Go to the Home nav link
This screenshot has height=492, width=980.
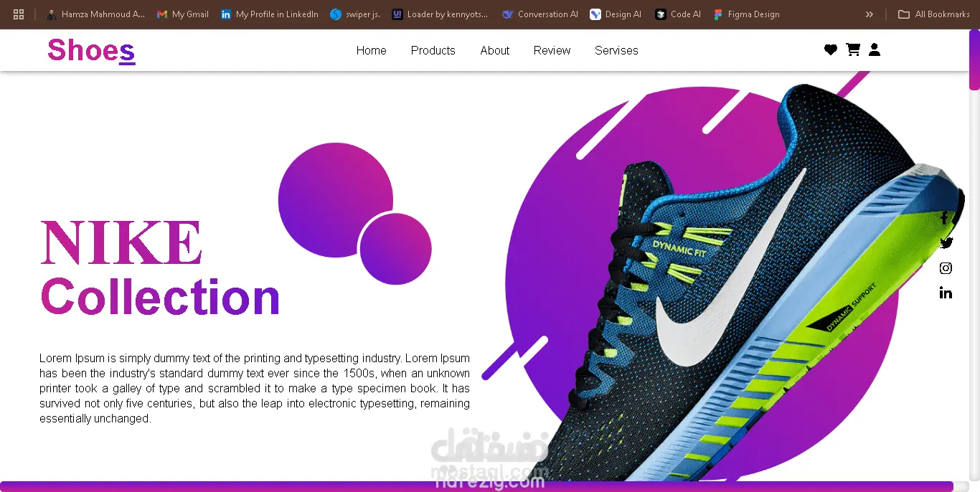tap(372, 50)
